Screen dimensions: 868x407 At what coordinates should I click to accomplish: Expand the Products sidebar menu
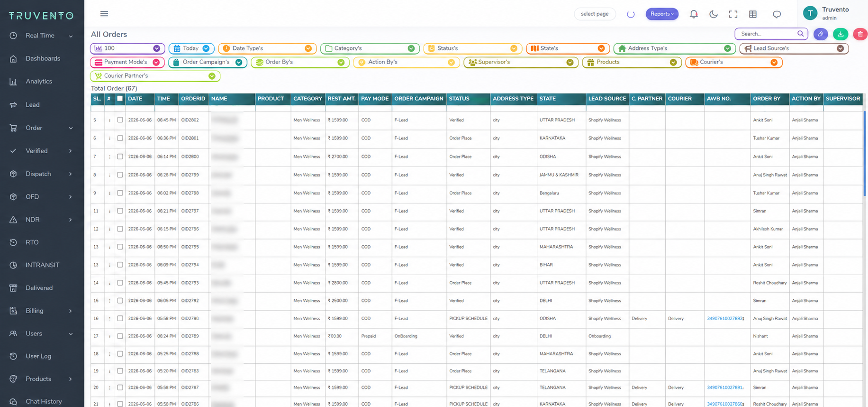42,379
